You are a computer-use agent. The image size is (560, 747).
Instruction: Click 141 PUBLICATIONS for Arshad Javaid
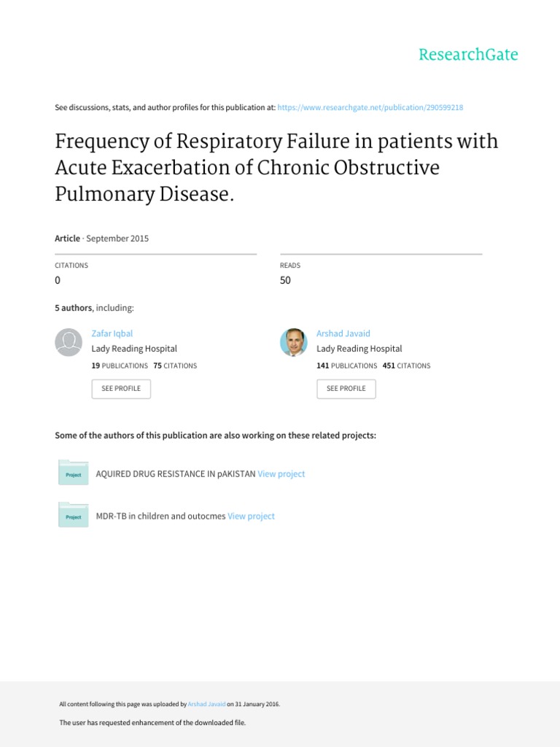click(346, 366)
